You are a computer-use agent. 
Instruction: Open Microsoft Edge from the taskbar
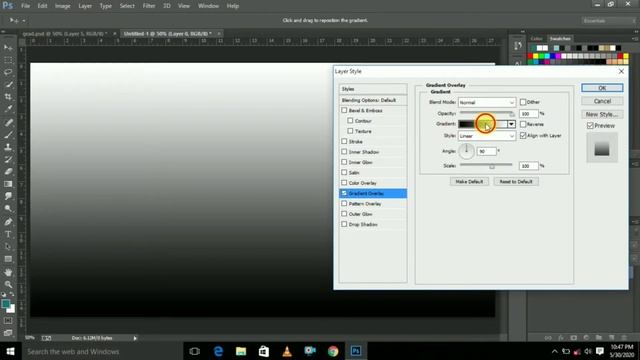[x=218, y=351]
